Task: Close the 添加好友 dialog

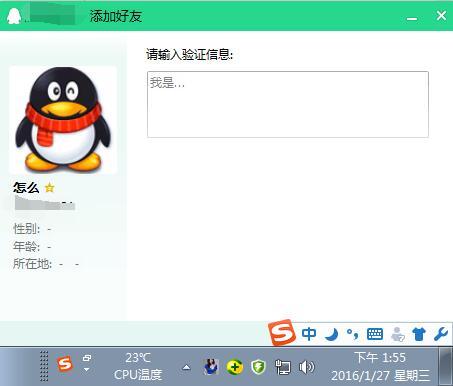Action: click(441, 15)
